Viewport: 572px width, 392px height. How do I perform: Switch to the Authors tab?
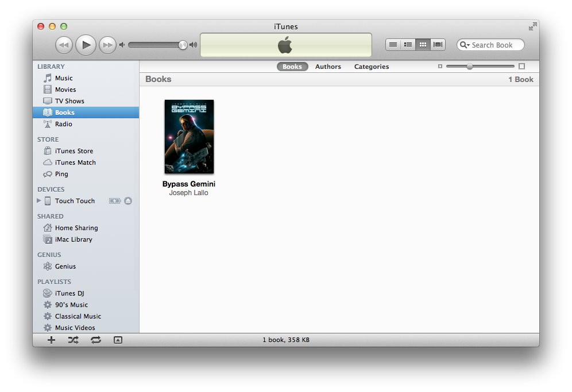tap(328, 67)
